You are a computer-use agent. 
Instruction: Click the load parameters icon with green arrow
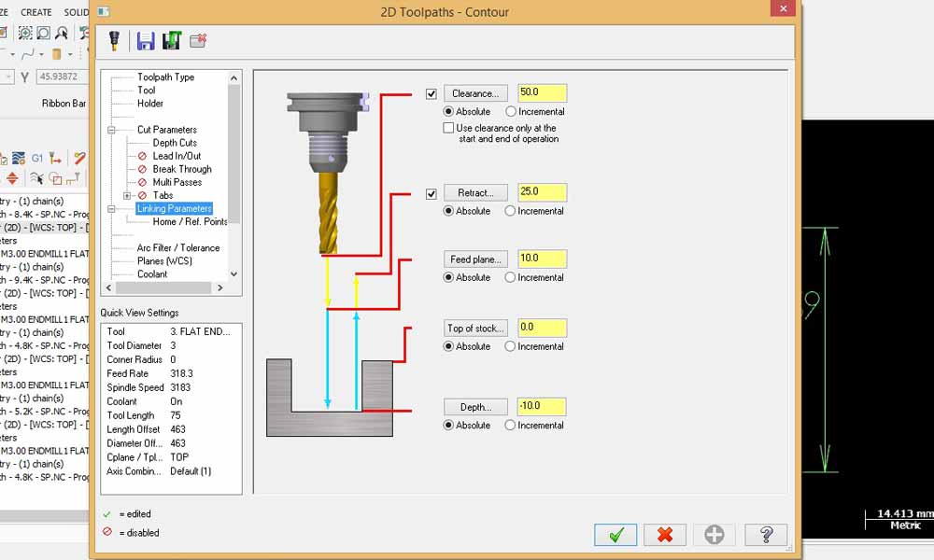click(172, 40)
